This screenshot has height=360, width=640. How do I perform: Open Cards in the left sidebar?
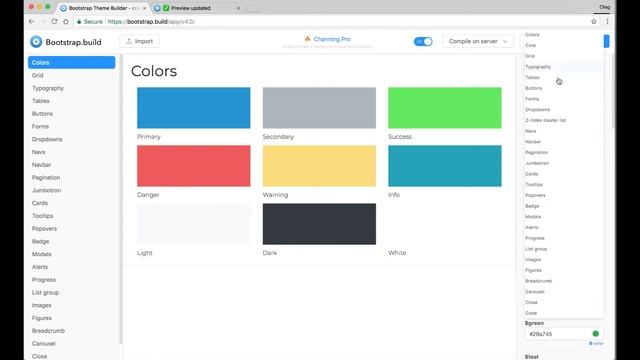coord(40,203)
